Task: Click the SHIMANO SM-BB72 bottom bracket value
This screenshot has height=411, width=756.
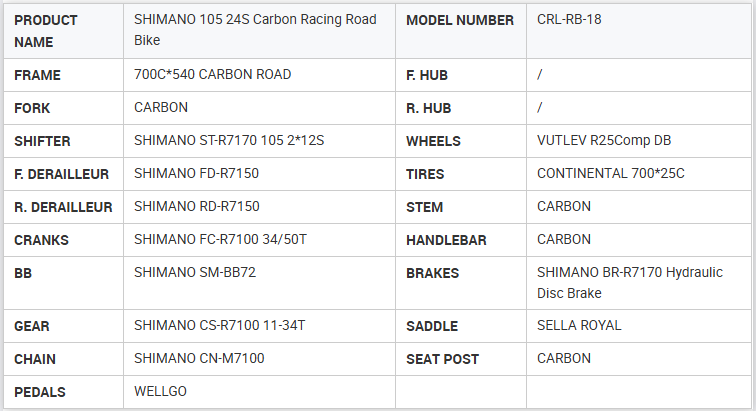Action: pyautogui.click(x=195, y=273)
